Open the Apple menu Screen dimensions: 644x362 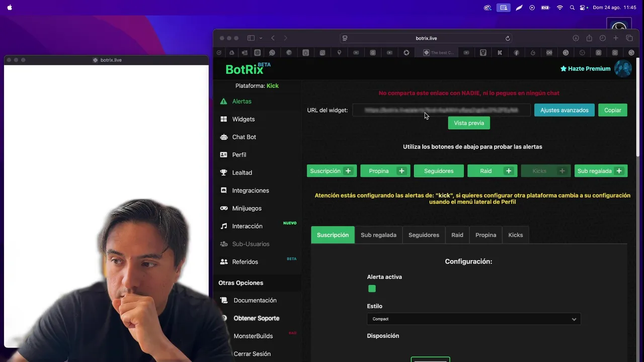10,8
